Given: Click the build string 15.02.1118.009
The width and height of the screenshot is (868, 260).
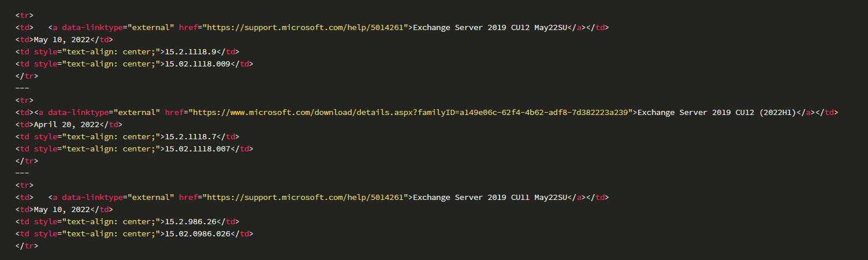Looking at the screenshot, I should tap(198, 64).
